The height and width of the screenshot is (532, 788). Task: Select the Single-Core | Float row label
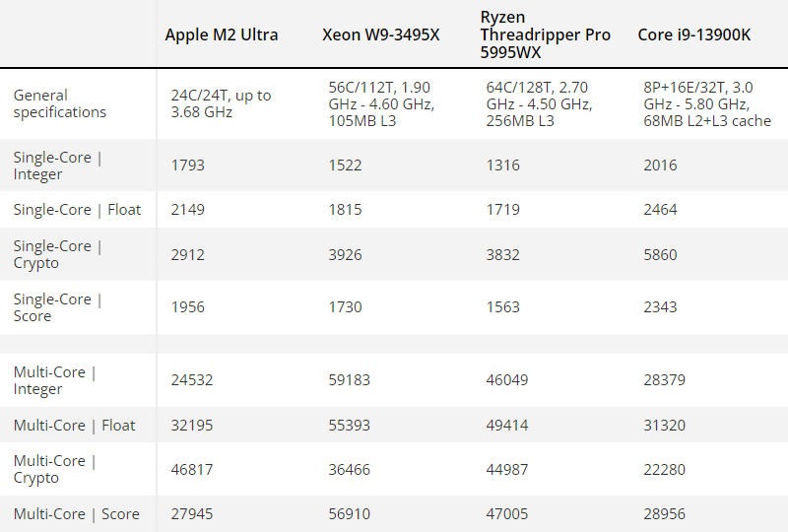(77, 210)
